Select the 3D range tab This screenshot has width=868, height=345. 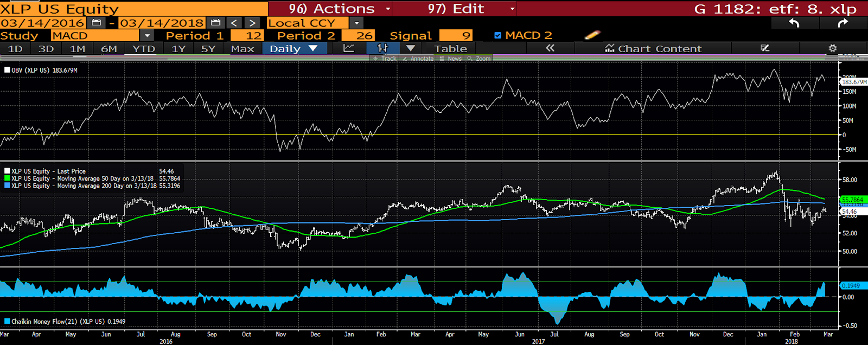(x=46, y=48)
